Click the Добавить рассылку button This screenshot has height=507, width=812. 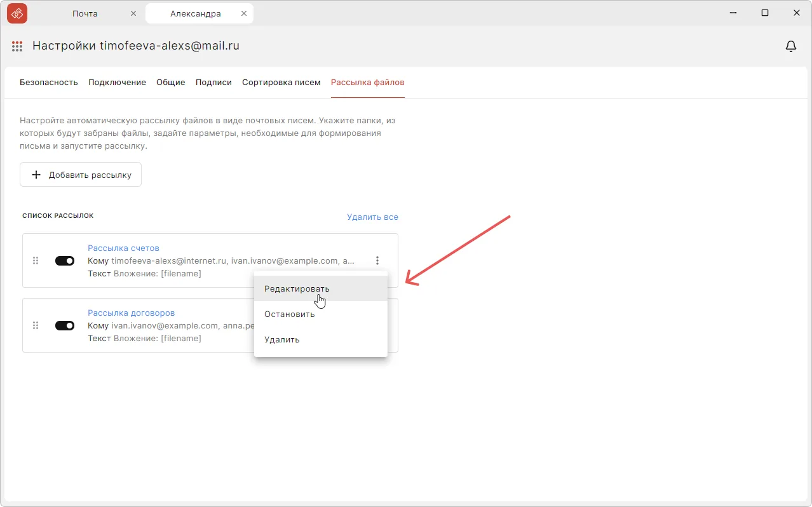click(x=81, y=175)
